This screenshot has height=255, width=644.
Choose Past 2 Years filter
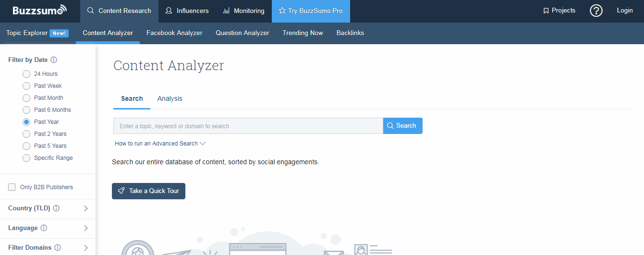point(26,134)
